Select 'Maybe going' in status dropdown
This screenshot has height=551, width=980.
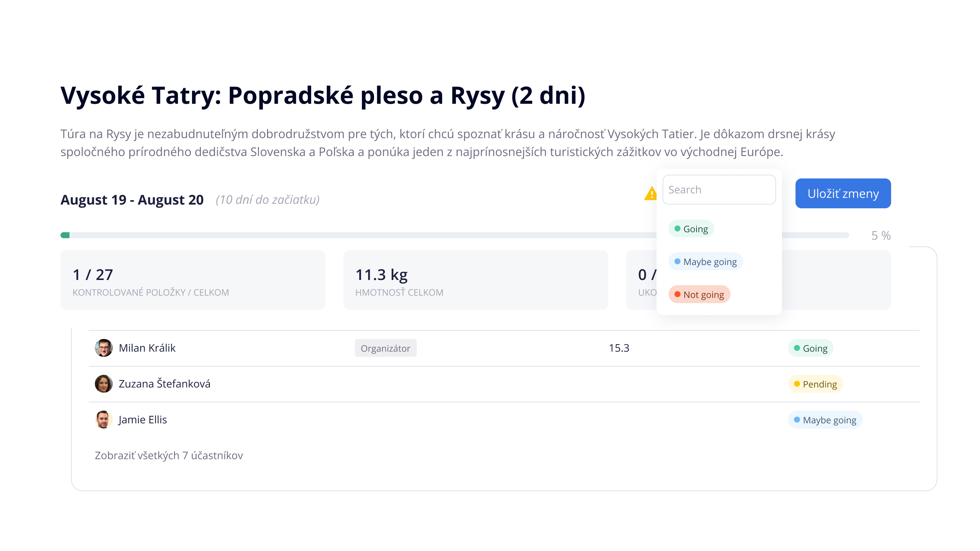pyautogui.click(x=705, y=262)
